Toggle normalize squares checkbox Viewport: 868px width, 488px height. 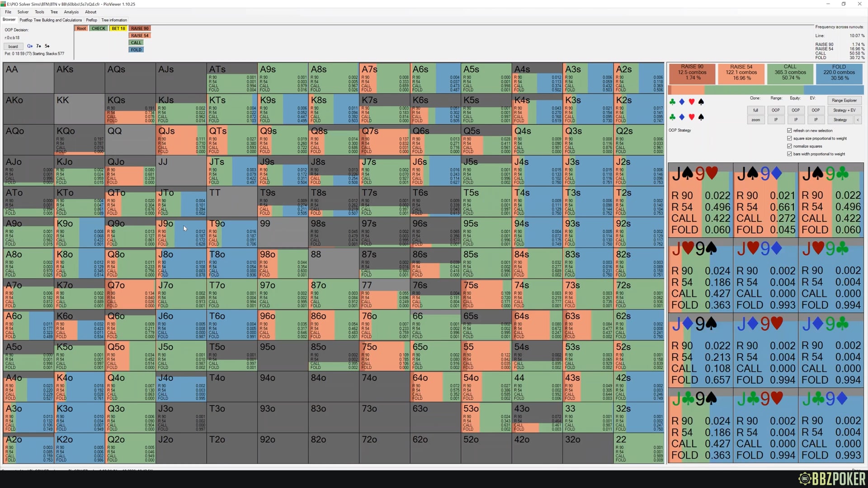790,146
